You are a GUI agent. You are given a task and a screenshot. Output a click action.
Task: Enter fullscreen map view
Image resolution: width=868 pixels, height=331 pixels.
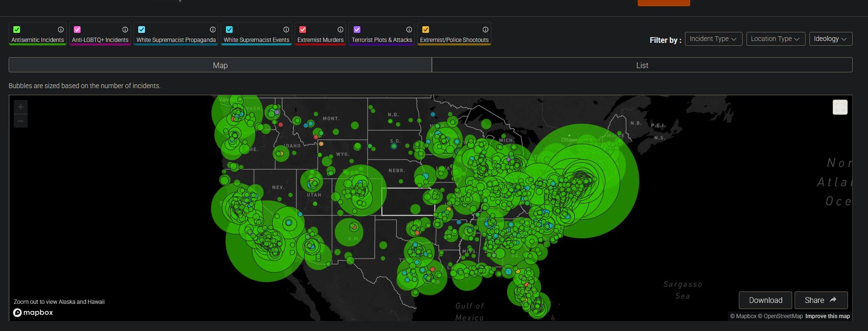click(840, 107)
